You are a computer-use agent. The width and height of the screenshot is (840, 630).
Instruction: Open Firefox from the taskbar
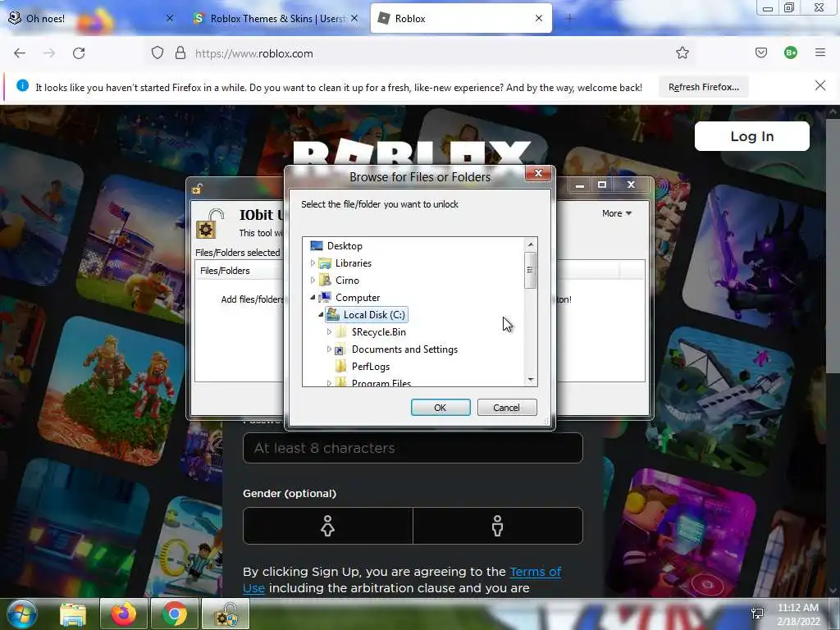(124, 614)
